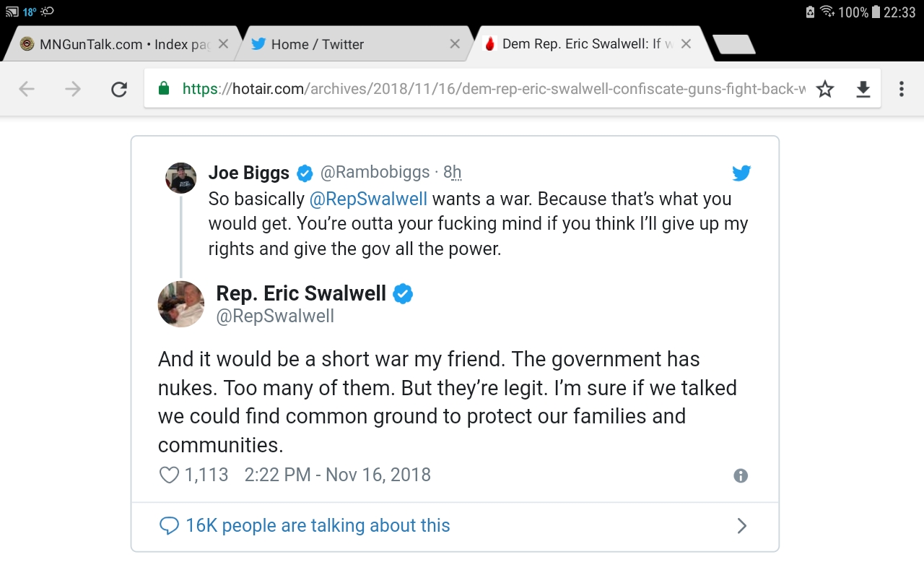Like the tweet with the heart icon
The height and width of the screenshot is (578, 924).
tap(169, 475)
